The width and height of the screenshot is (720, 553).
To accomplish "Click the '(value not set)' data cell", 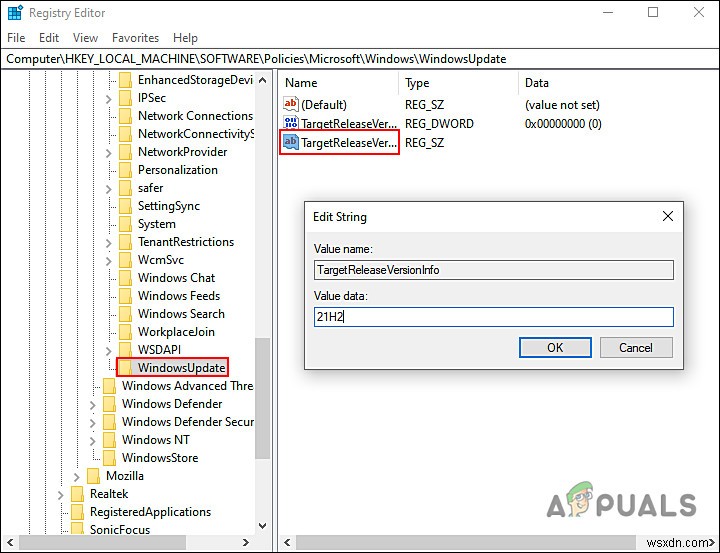I will pos(562,105).
